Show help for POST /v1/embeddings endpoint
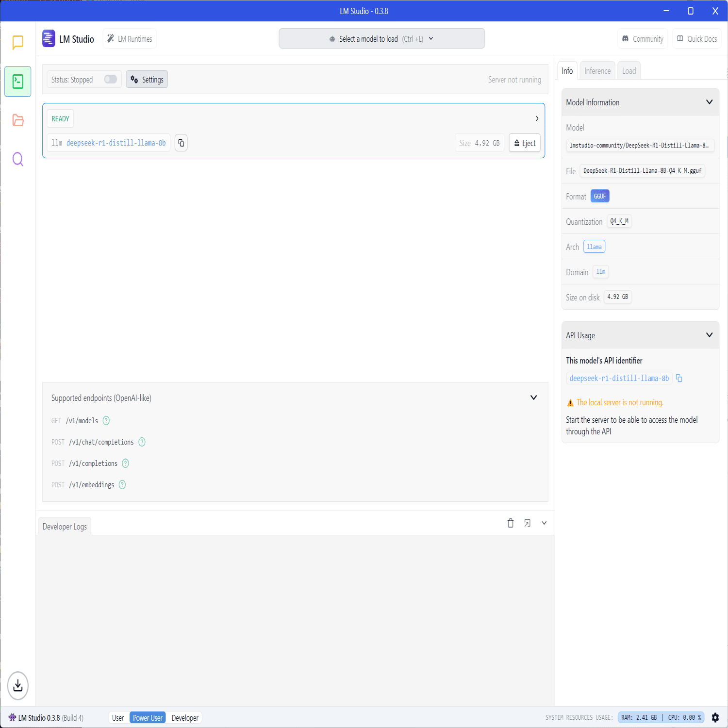Viewport: 728px width, 728px height. pyautogui.click(x=122, y=485)
